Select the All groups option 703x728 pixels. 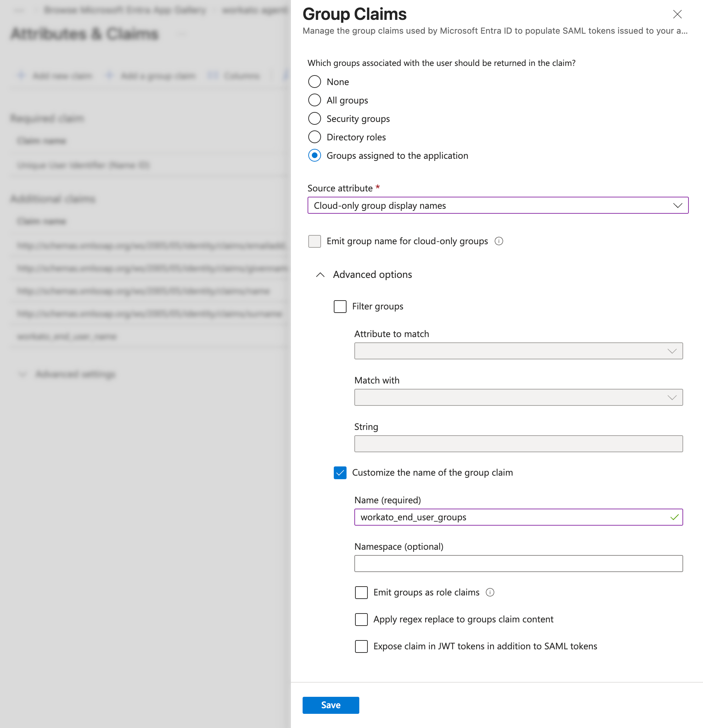314,100
